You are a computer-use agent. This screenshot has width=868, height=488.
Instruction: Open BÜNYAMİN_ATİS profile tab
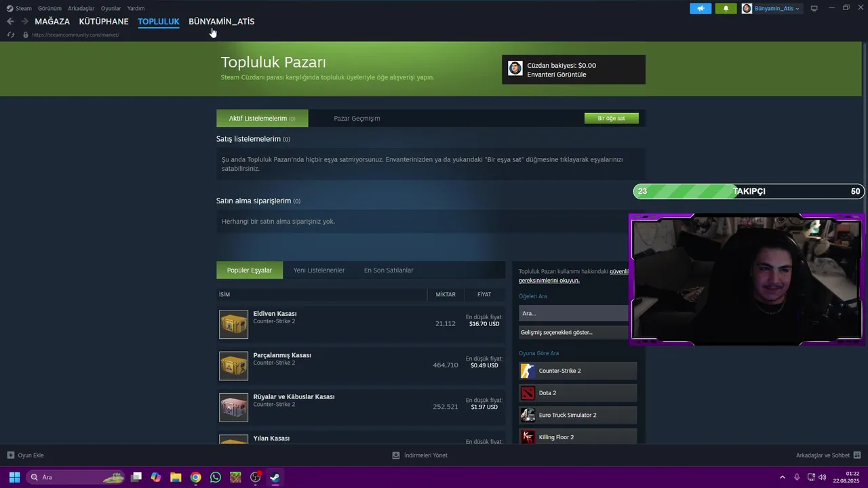coord(222,22)
